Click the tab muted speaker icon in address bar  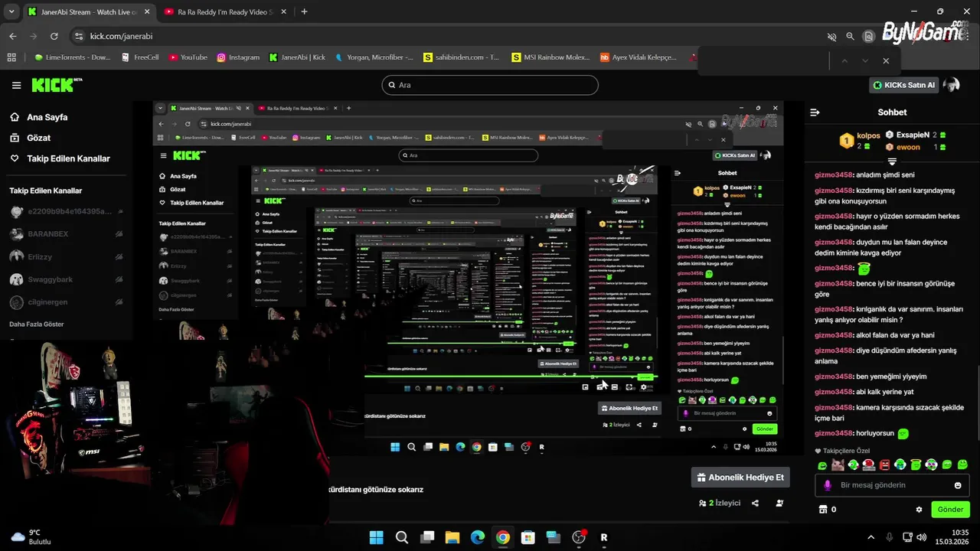(x=831, y=36)
